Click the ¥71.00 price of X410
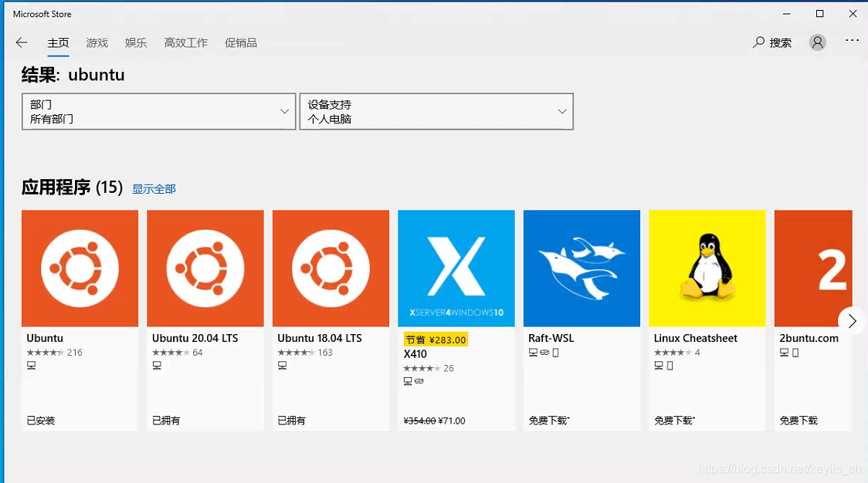The width and height of the screenshot is (868, 483). coord(452,421)
